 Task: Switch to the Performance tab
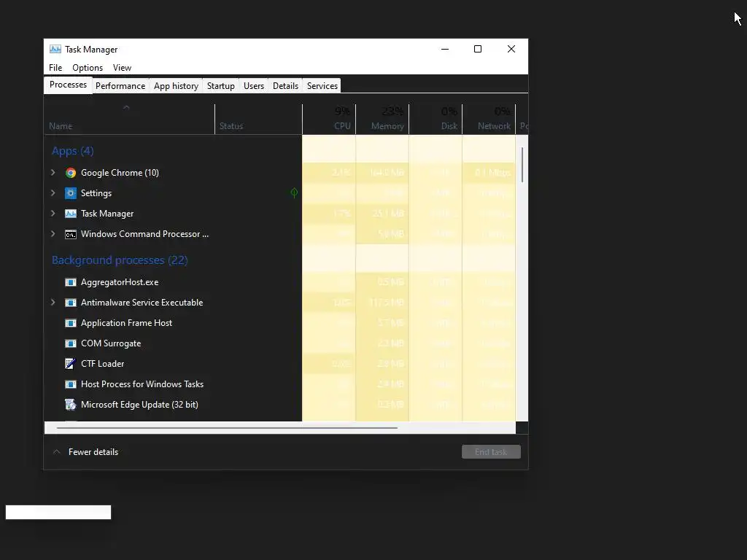coord(120,86)
